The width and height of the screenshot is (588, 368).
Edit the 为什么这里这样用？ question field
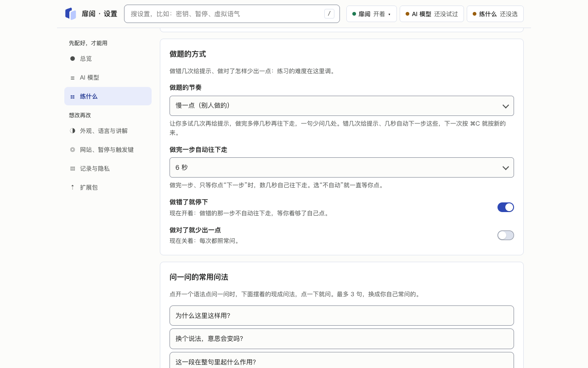coord(342,316)
